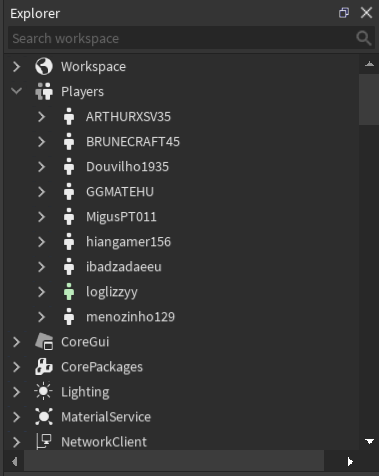Select the Players tree item
The image size is (379, 476).
(x=82, y=92)
